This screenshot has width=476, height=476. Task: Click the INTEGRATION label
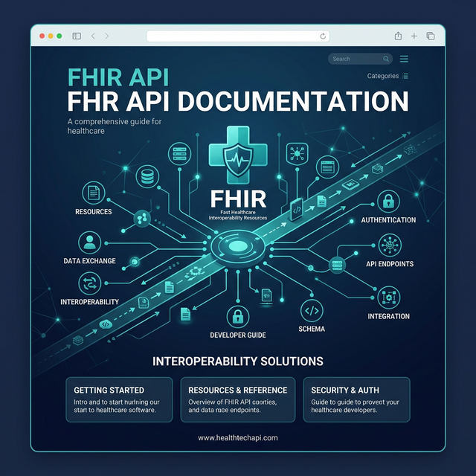tap(388, 316)
